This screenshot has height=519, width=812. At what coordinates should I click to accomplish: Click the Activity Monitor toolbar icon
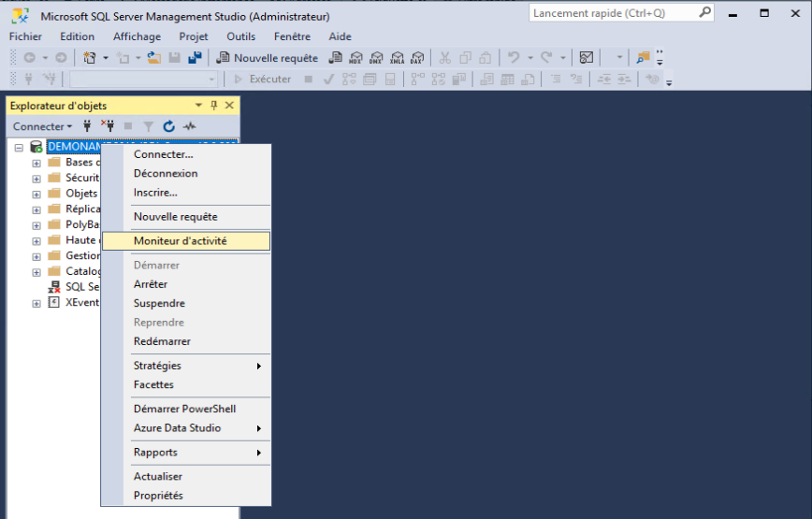point(587,57)
